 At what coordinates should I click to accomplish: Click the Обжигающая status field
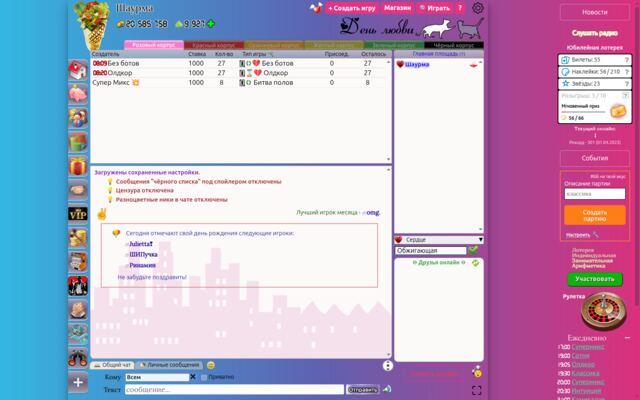(x=431, y=251)
